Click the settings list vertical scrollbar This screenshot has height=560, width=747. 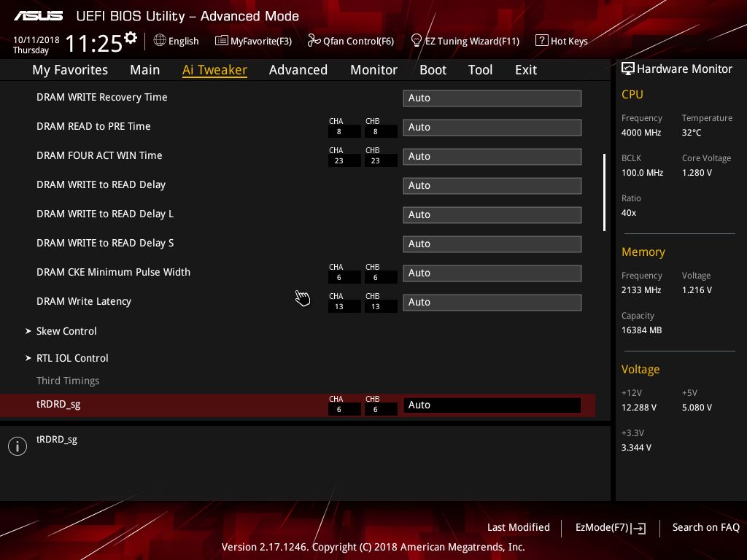604,192
